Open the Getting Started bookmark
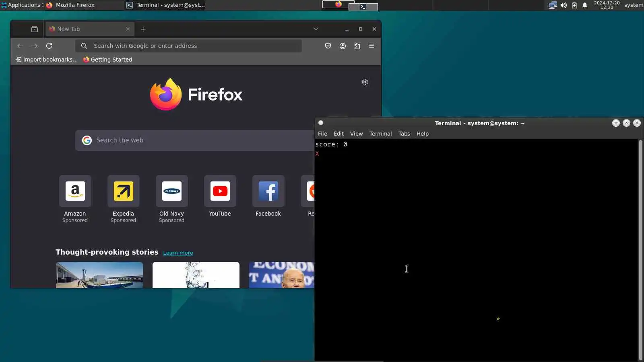644x362 pixels. point(107,60)
